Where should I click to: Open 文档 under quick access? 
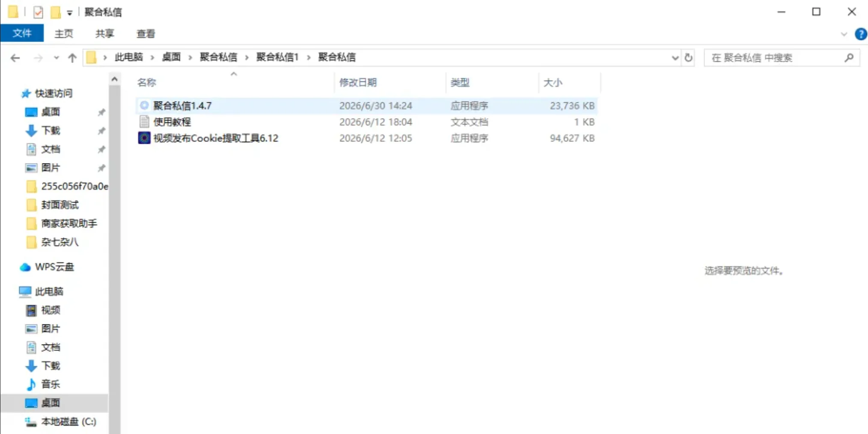51,149
